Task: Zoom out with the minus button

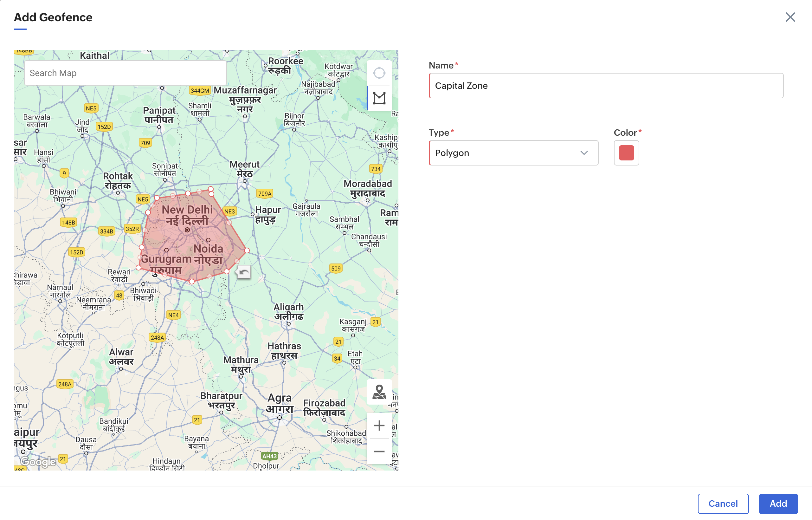Action: [379, 452]
